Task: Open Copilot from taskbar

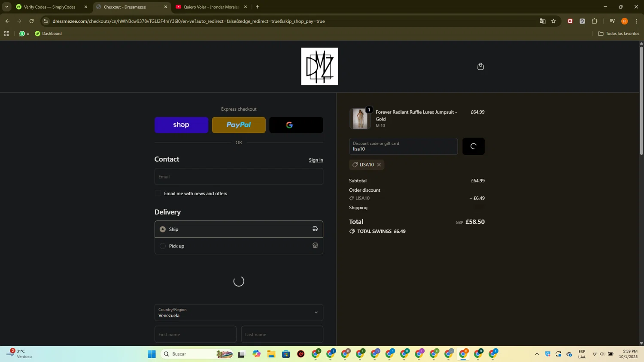Action: point(257,354)
